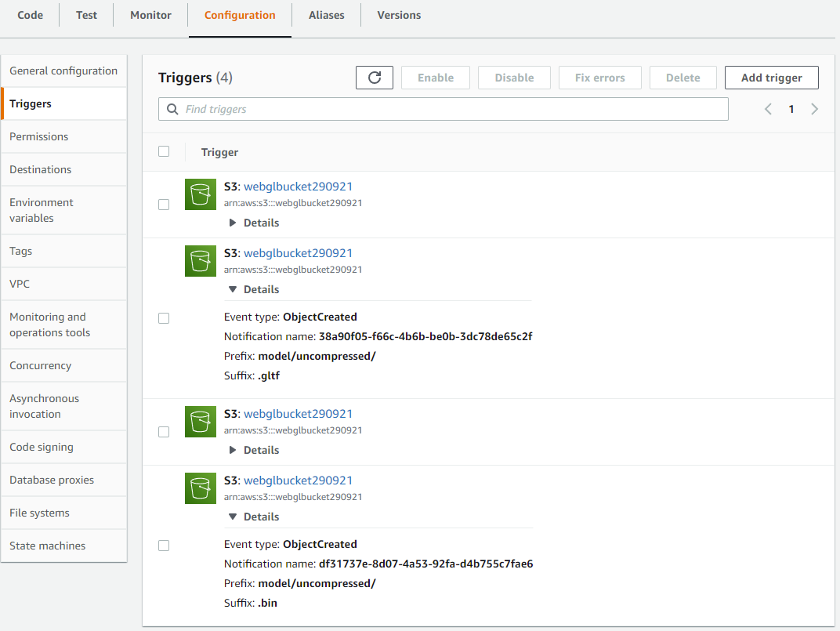Go to next page using right chevron
Screen dimensions: 840x631
814,109
